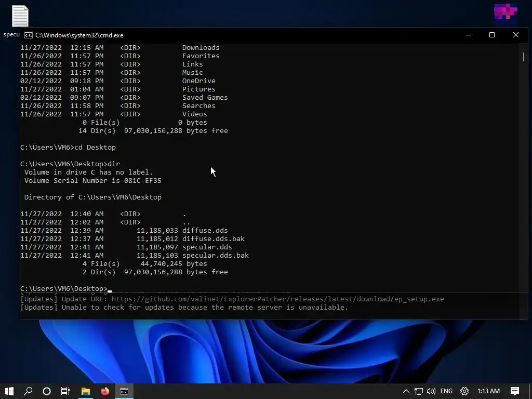Click the 'OneDrive' directory entry

(x=199, y=81)
